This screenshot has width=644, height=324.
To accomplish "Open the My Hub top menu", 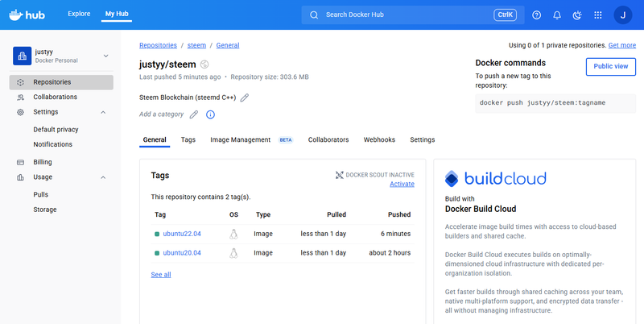I will pos(117,14).
